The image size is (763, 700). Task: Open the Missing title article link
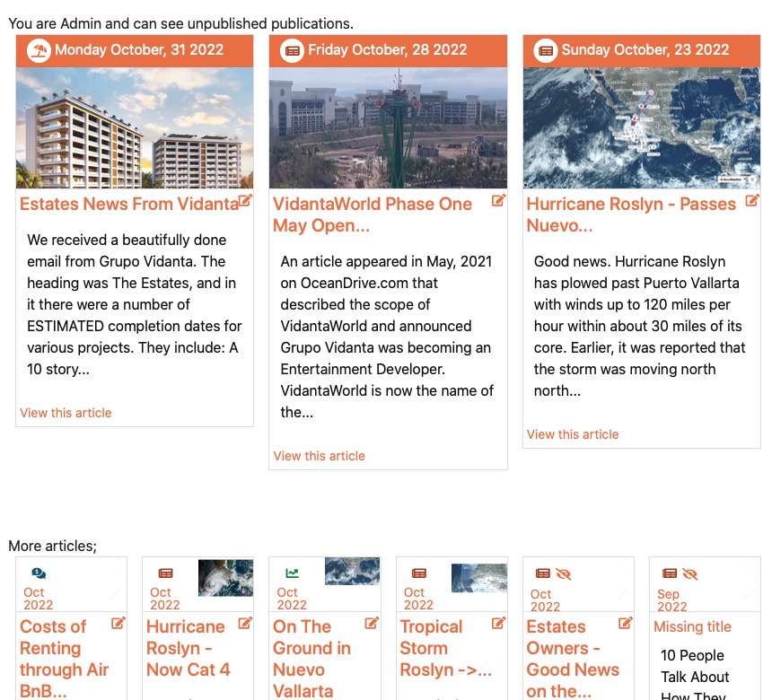coord(692,626)
